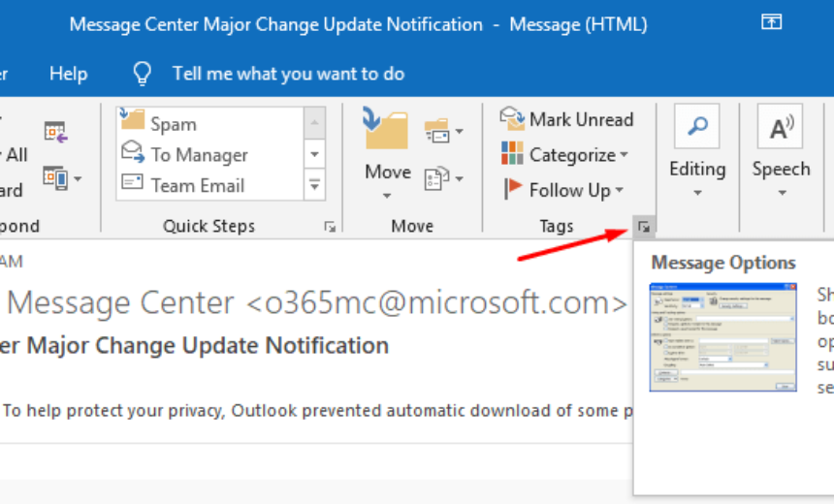
Task: Open the Move dropdown arrow under Move label
Action: pyautogui.click(x=387, y=196)
